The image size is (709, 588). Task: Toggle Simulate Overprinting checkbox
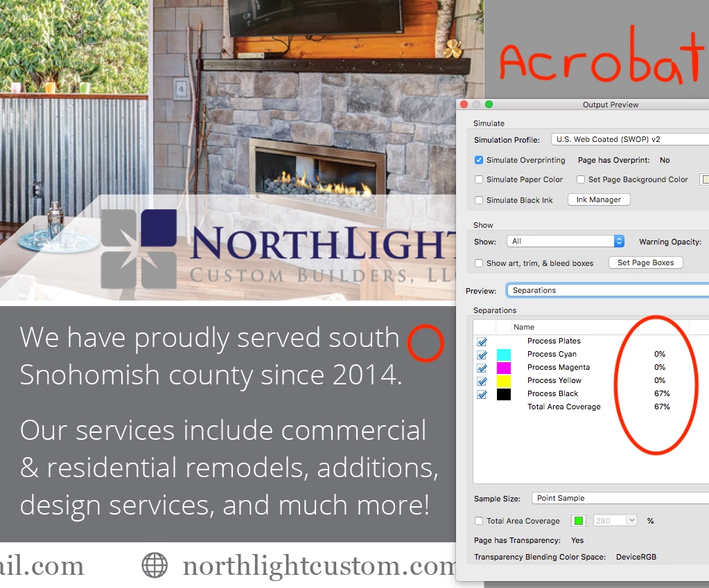479,160
